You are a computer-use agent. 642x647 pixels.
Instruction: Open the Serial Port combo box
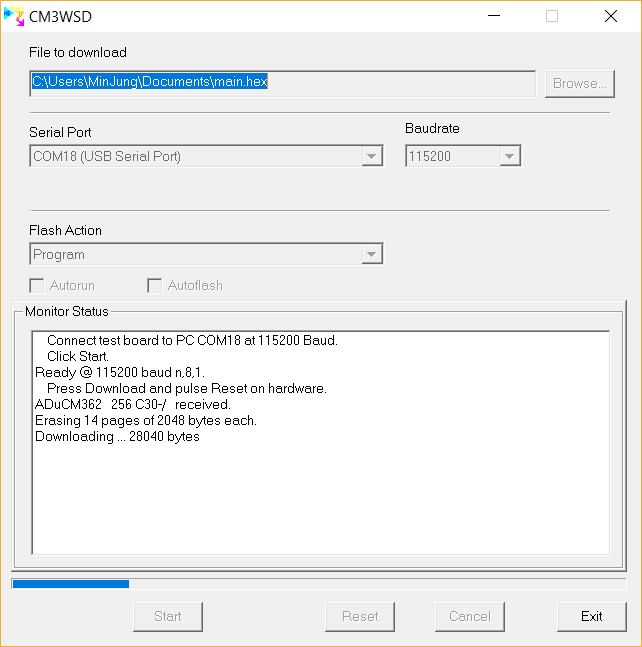(206, 156)
